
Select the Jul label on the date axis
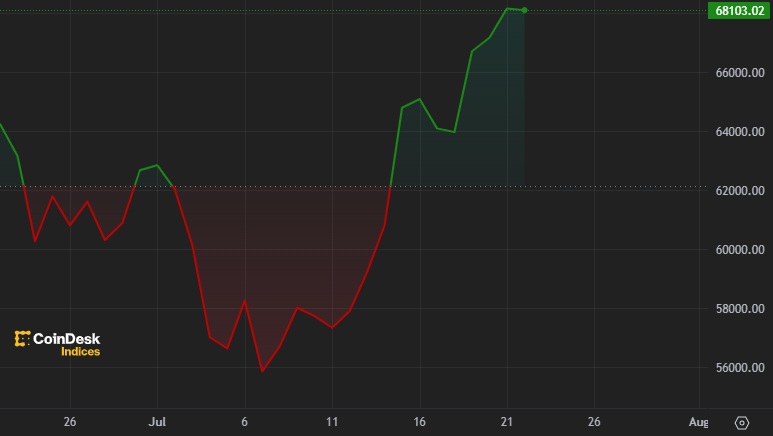point(157,422)
